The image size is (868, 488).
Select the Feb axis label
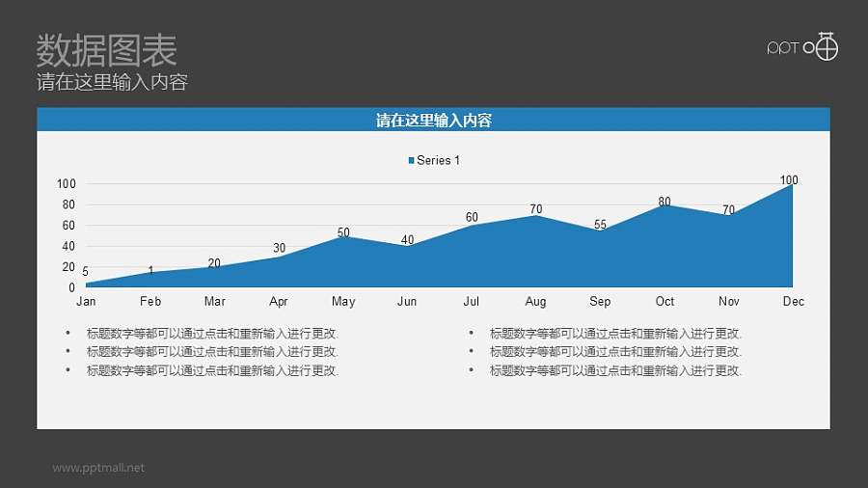(150, 301)
